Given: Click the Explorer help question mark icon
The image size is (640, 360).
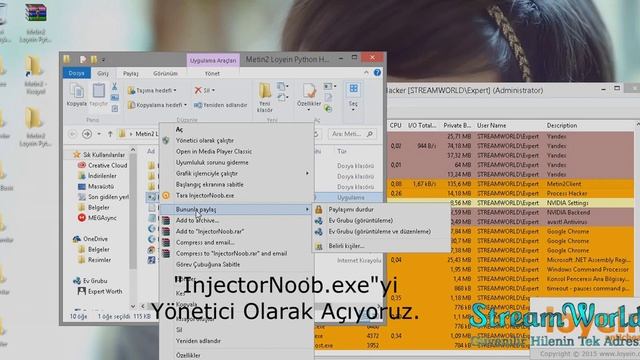Looking at the screenshot, I should coord(377,73).
